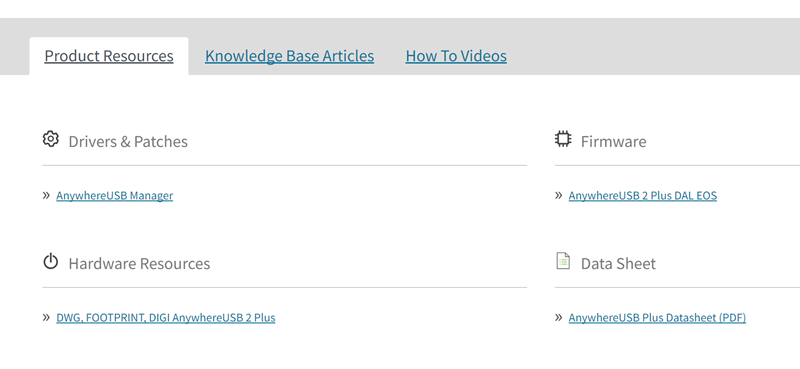Switch to the Knowledge Base Articles tab
This screenshot has width=800, height=369.
(x=289, y=56)
